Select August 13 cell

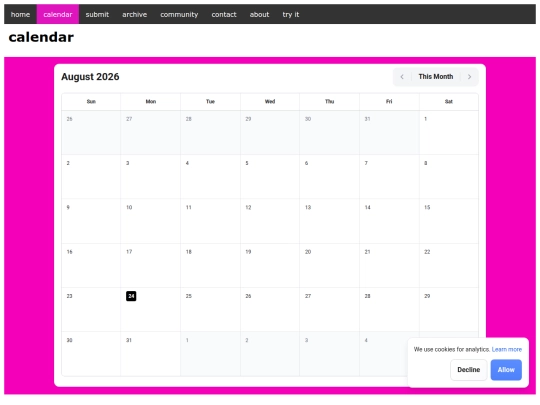click(330, 221)
